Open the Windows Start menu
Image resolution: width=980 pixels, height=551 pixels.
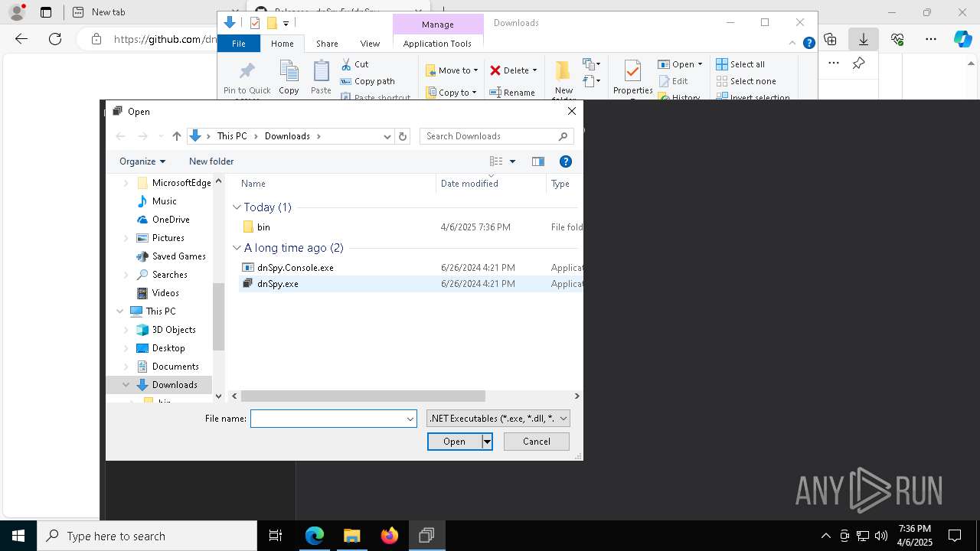click(18, 536)
